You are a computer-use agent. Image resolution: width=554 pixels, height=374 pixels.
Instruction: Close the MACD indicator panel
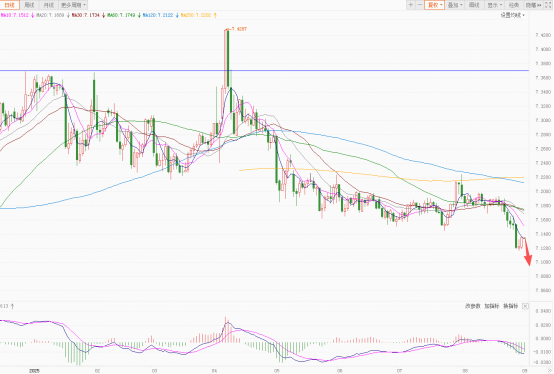(525, 306)
